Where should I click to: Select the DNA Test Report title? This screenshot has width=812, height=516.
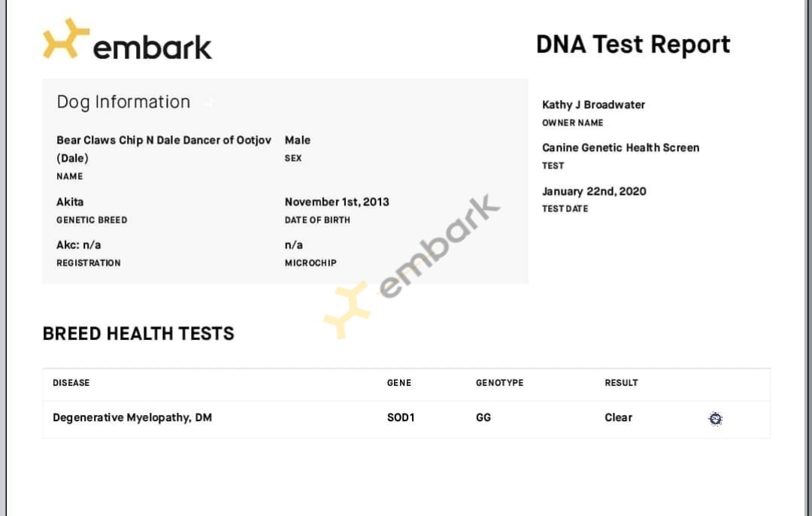(x=633, y=44)
